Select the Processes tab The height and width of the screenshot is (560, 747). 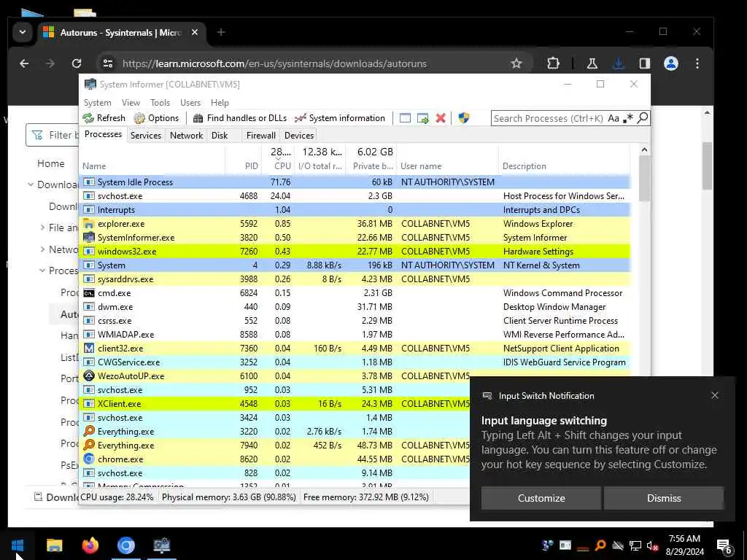[103, 134]
